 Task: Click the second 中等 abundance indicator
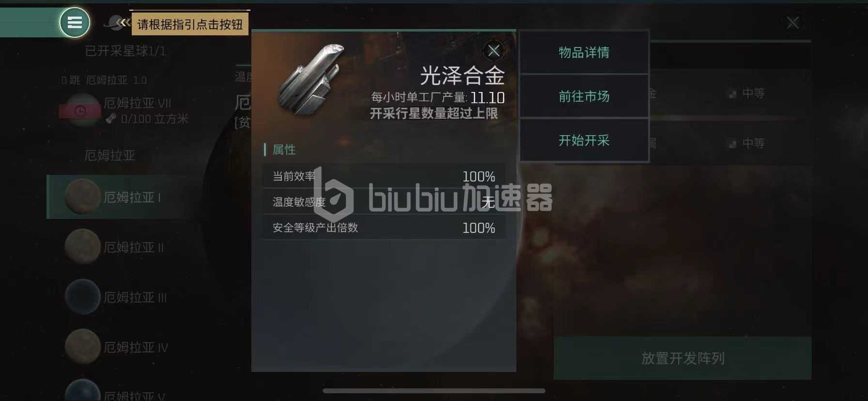pos(747,143)
